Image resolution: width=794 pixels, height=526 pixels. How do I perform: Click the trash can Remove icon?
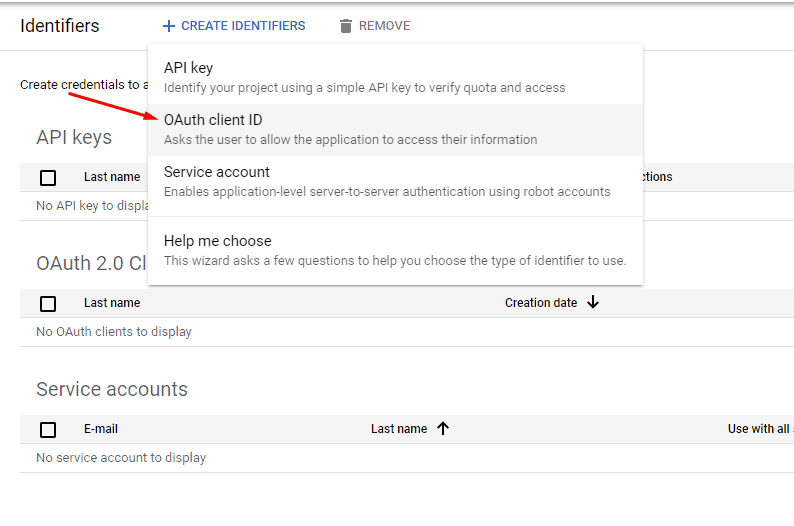[x=346, y=26]
